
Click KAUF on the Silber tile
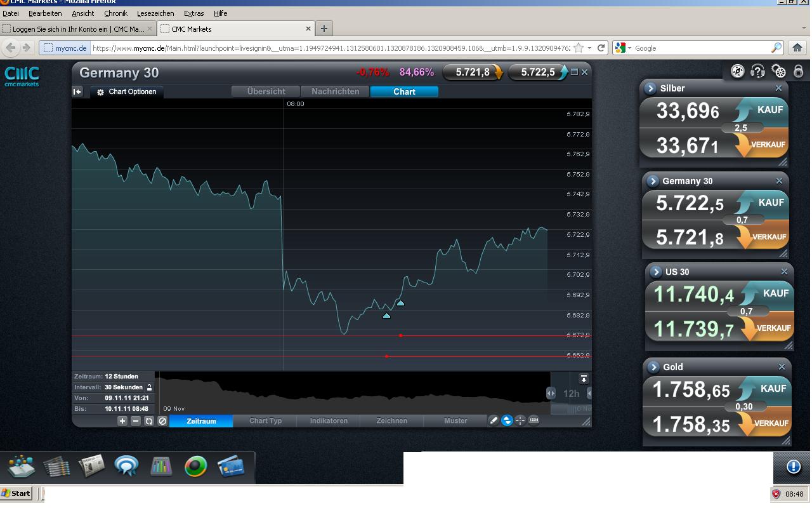(760, 110)
